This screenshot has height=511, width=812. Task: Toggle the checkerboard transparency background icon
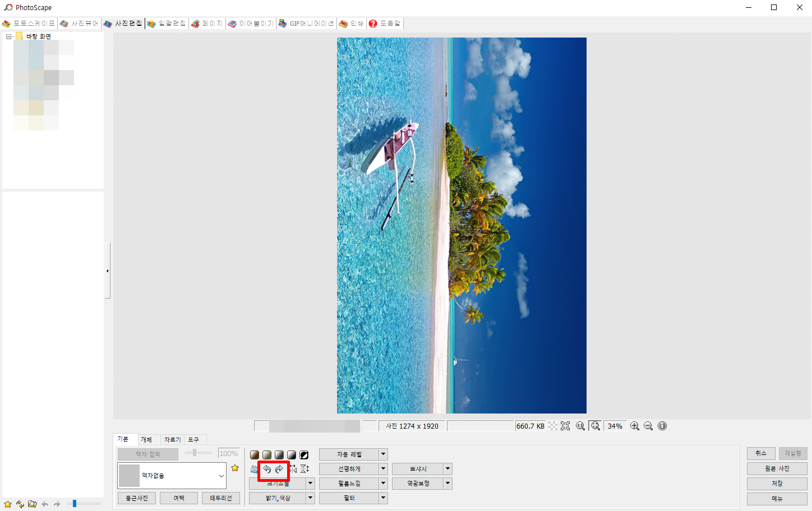point(553,426)
